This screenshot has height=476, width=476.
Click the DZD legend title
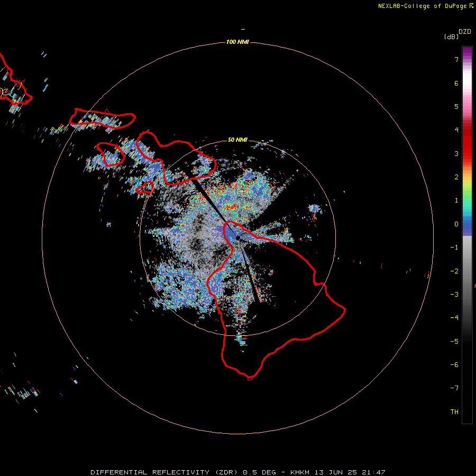(x=465, y=32)
